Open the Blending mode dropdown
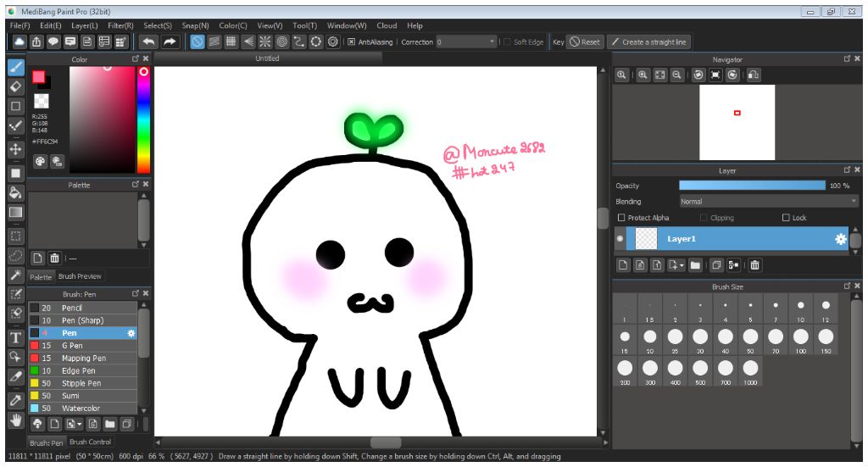 (768, 202)
